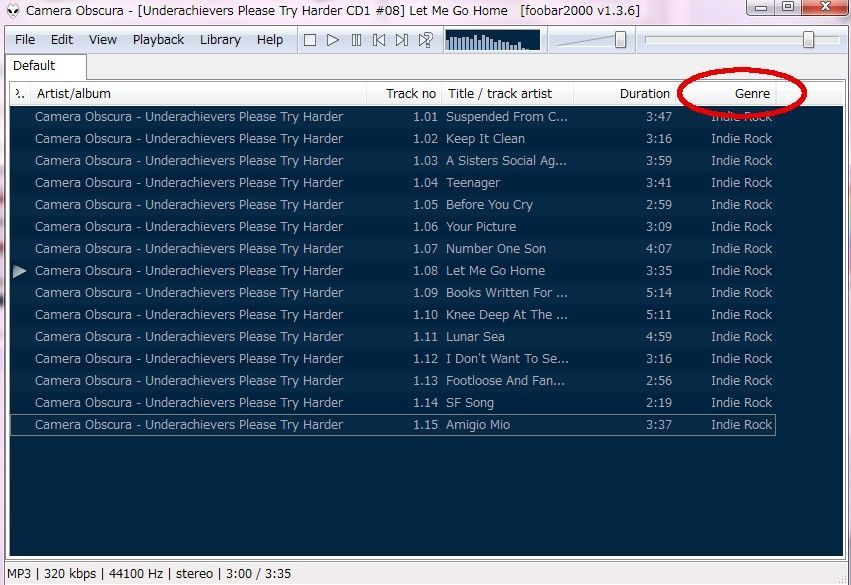Click the MP3 320 kbps status bar text
The image size is (851, 585).
52,574
